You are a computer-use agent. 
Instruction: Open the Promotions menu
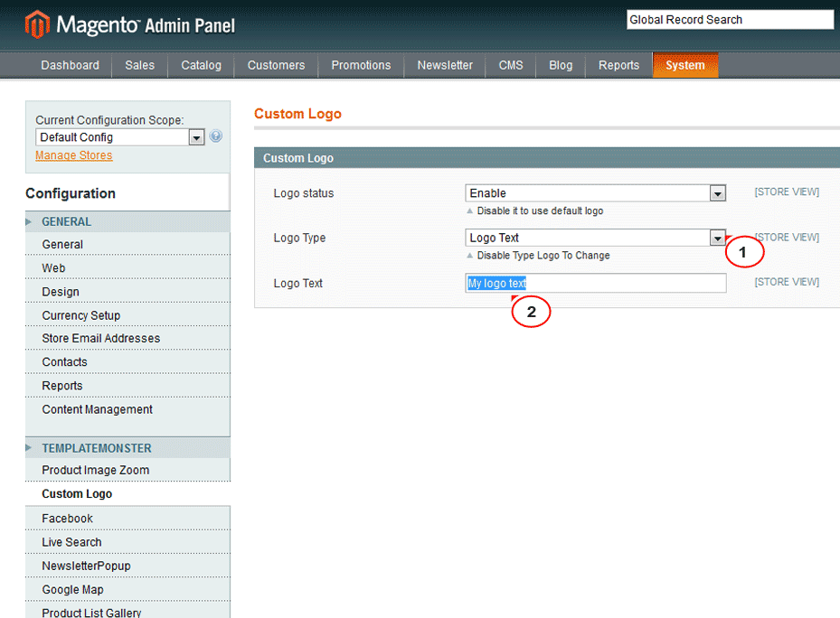coord(361,65)
